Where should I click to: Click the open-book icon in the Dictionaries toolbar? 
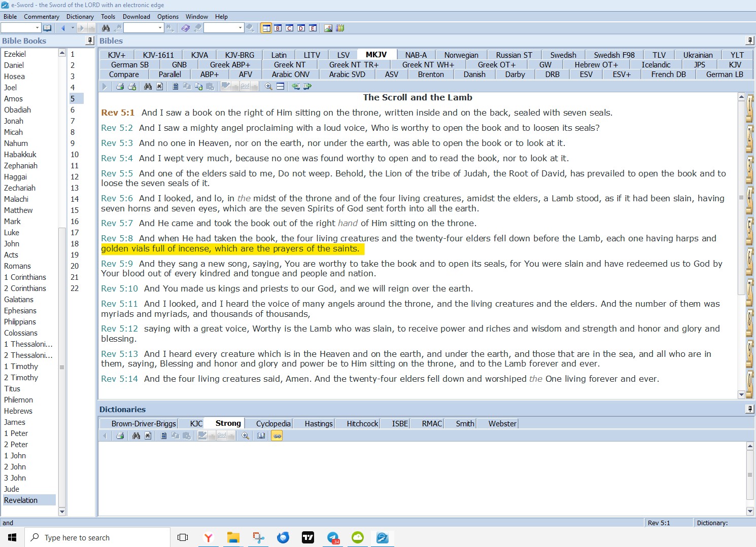click(261, 435)
